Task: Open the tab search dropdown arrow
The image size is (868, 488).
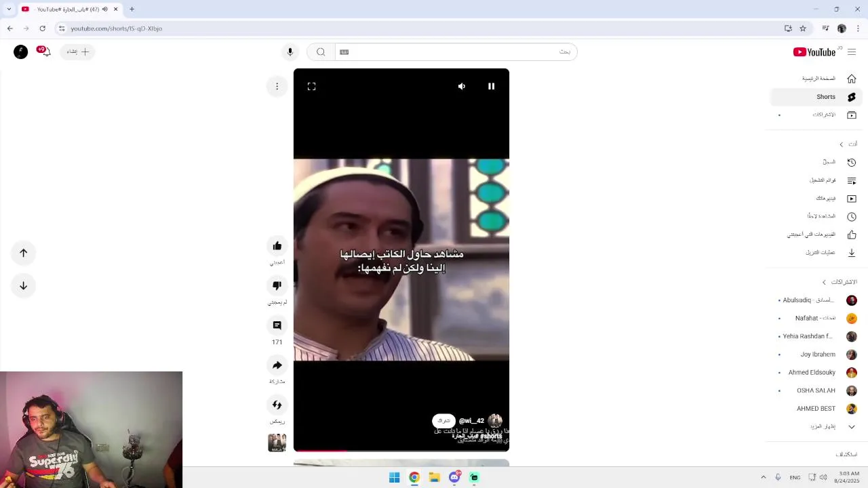Action: [x=10, y=9]
